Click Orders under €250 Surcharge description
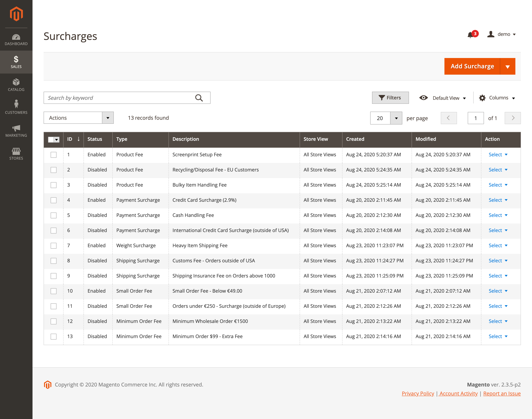This screenshot has width=532, height=419. tap(229, 306)
